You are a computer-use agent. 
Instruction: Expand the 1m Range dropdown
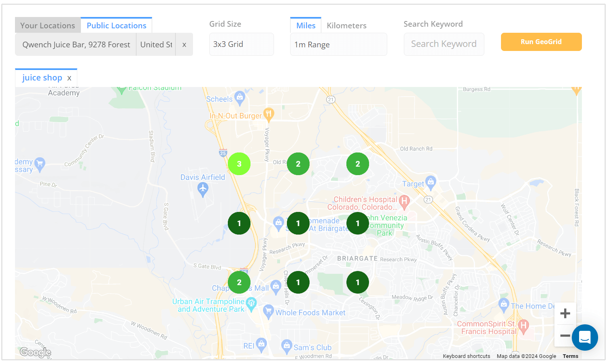coord(338,44)
